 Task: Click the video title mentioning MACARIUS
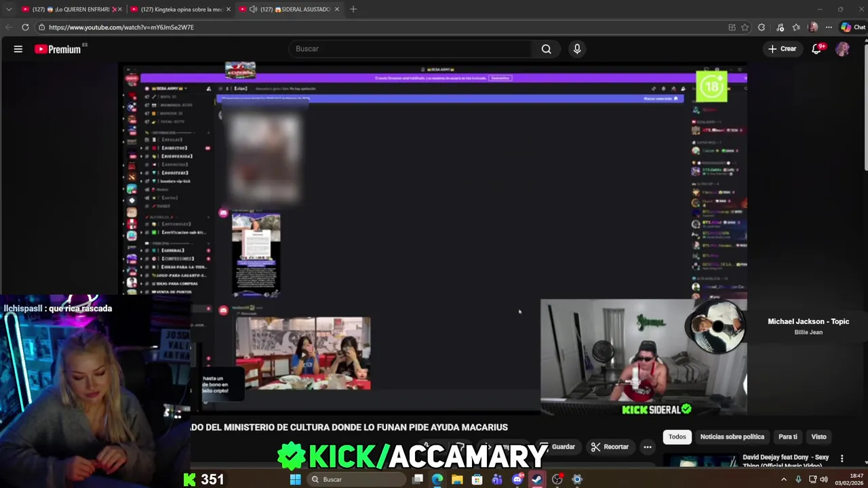[x=349, y=427]
